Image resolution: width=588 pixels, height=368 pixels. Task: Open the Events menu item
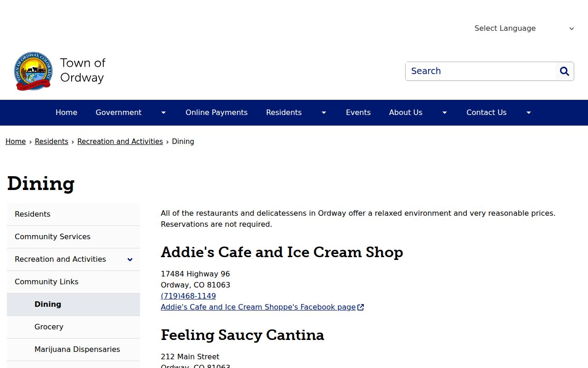pyautogui.click(x=358, y=113)
